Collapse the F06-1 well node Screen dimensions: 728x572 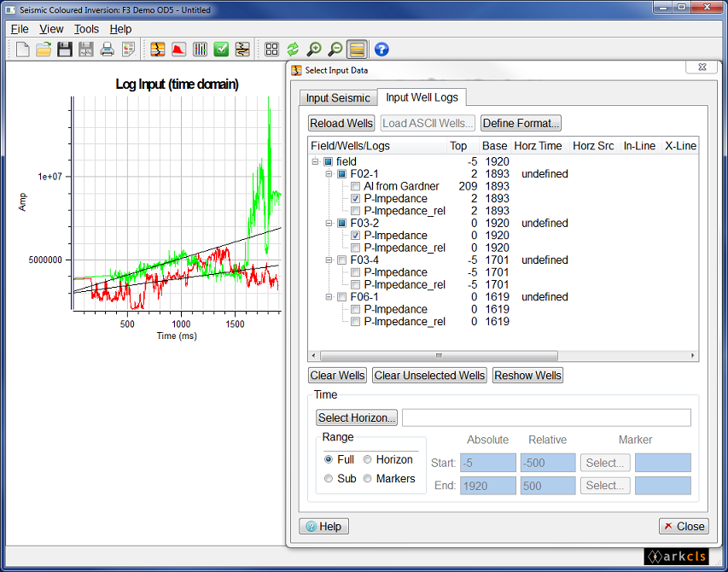329,297
